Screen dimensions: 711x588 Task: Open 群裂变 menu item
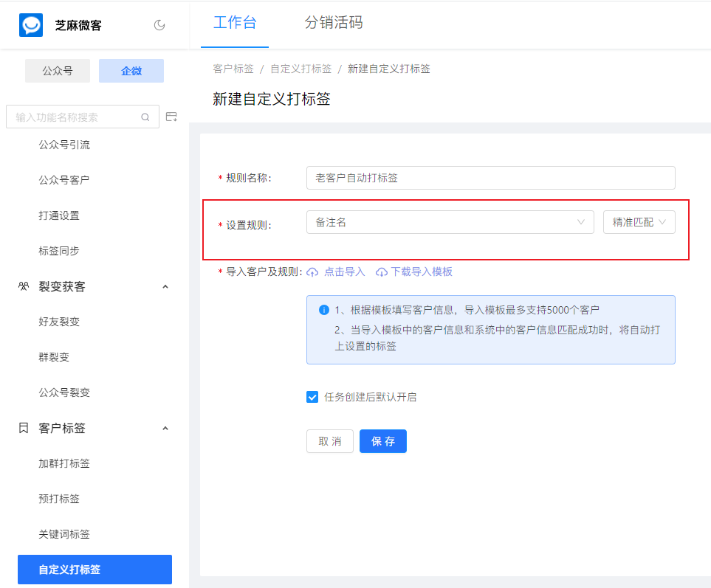click(x=54, y=357)
